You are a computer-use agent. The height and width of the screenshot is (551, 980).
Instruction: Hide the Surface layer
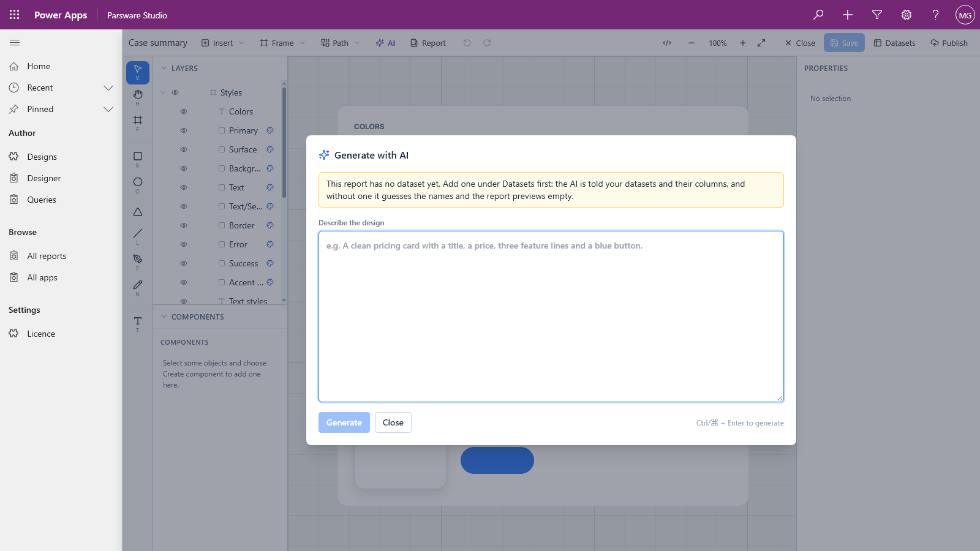(x=184, y=149)
